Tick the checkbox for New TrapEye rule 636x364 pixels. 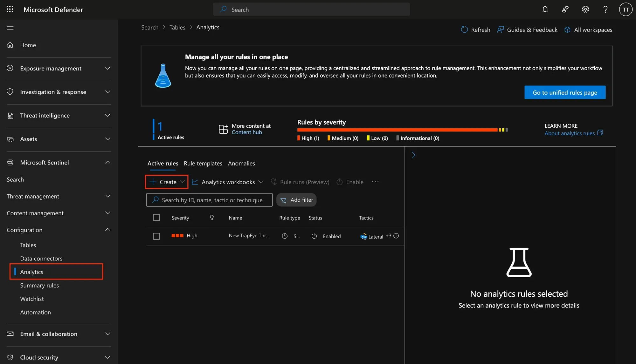(x=156, y=236)
